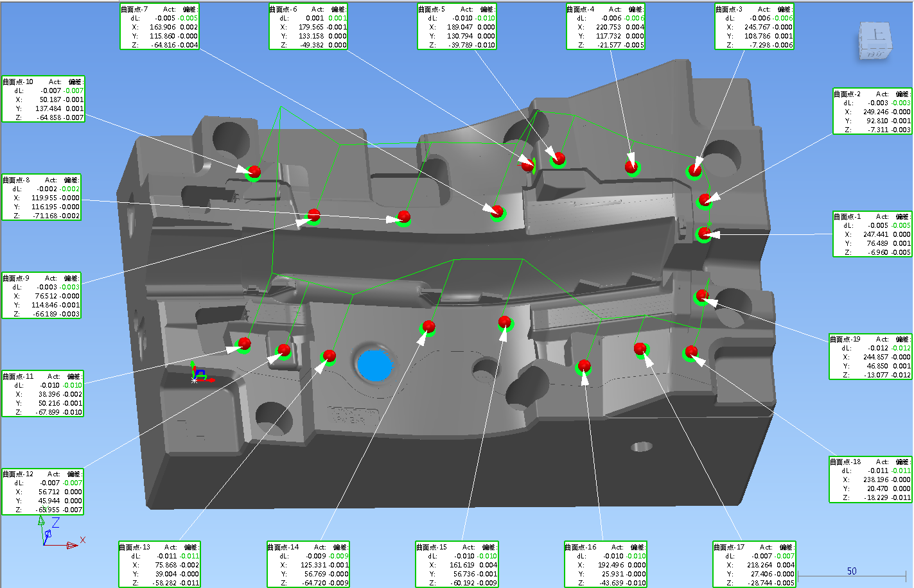Click the X value 125.331 in 曲面点-14

point(313,565)
